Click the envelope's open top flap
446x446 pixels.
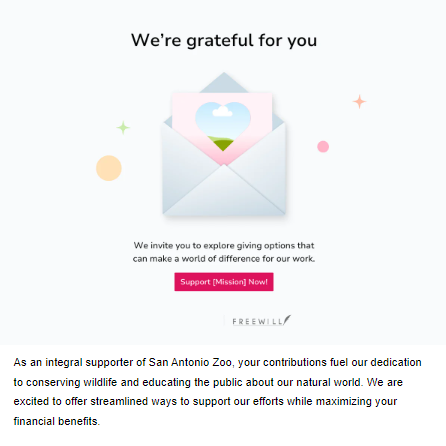(224, 83)
